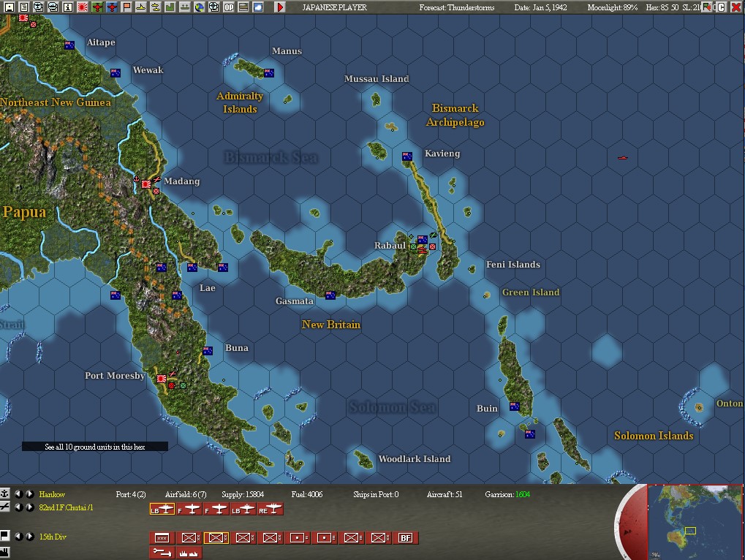Select the first F fighter unit icon
The image size is (745, 560).
click(189, 509)
